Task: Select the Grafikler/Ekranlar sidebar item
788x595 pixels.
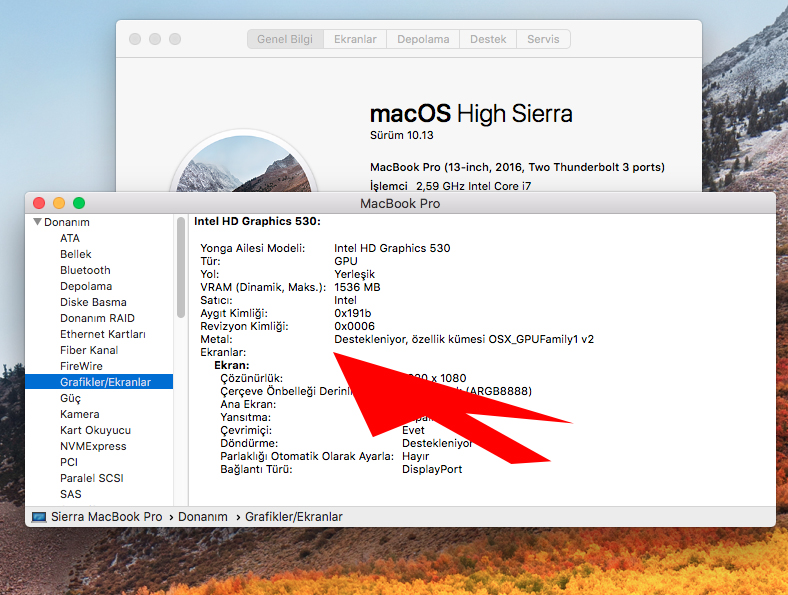Action: tap(105, 382)
